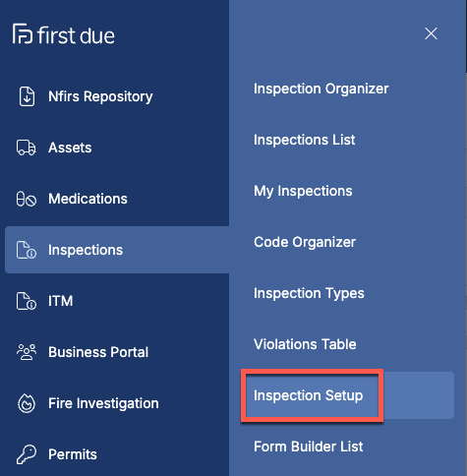The image size is (467, 476).
Task: Open Form Builder List
Action: [x=309, y=446]
